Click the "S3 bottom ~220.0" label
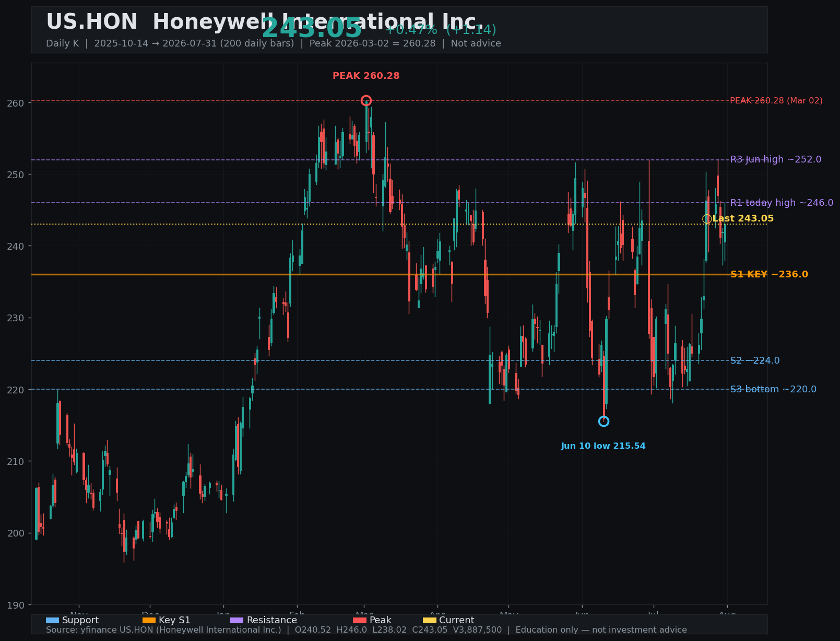The height and width of the screenshot is (641, 840). [x=773, y=389]
